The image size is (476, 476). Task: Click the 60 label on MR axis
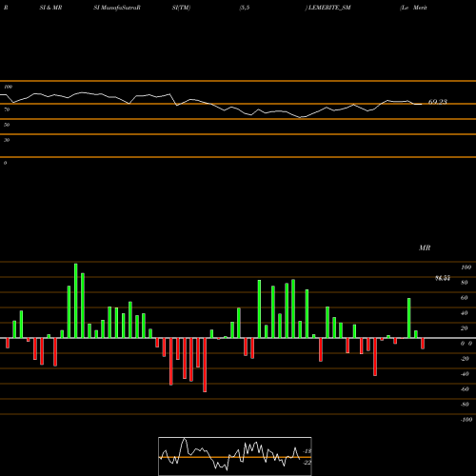pos(465,298)
